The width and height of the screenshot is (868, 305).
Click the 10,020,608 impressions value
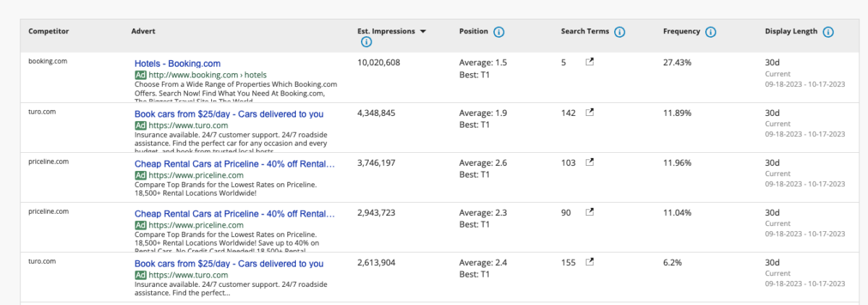point(379,63)
